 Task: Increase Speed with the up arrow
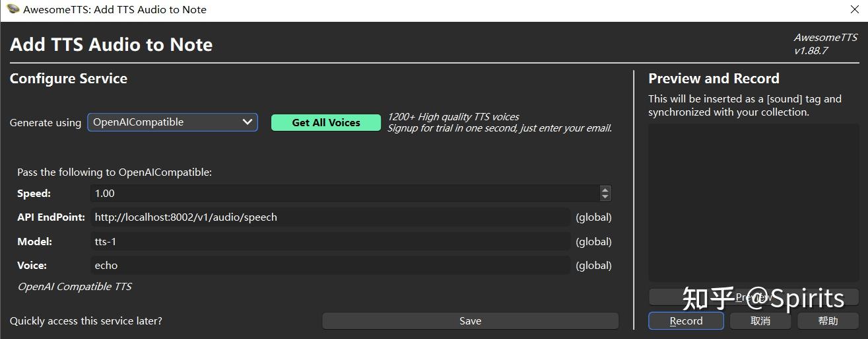605,190
